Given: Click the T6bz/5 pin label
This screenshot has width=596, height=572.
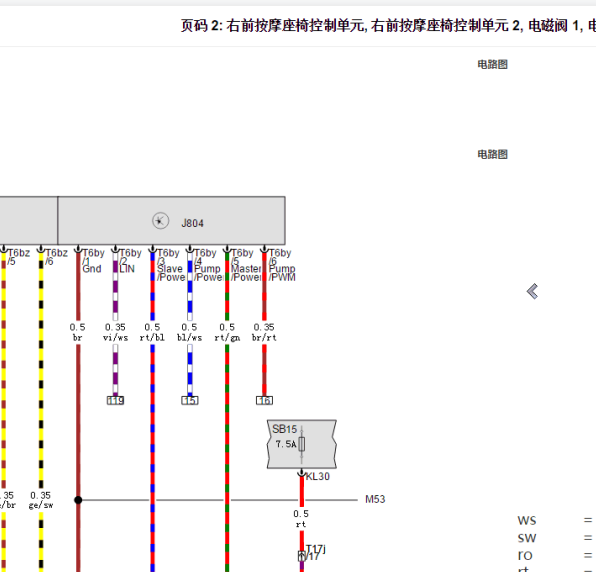Looking at the screenshot, I should pos(18,257).
